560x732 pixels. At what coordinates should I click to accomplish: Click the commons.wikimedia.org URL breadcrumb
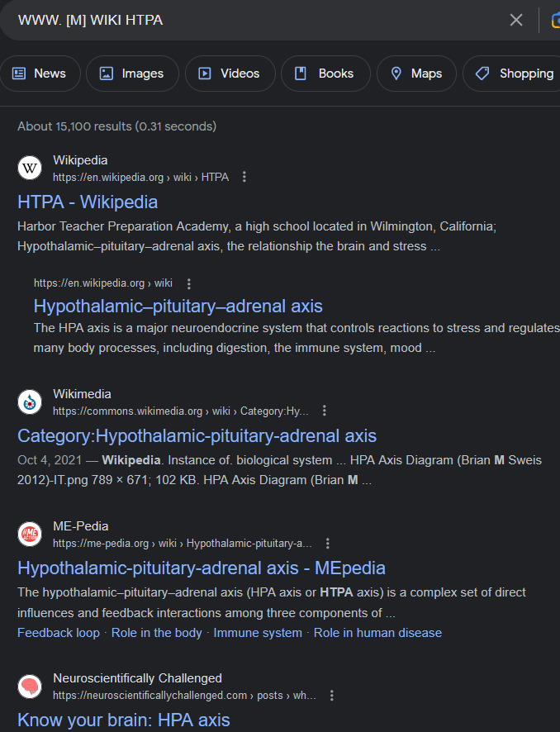point(181,411)
